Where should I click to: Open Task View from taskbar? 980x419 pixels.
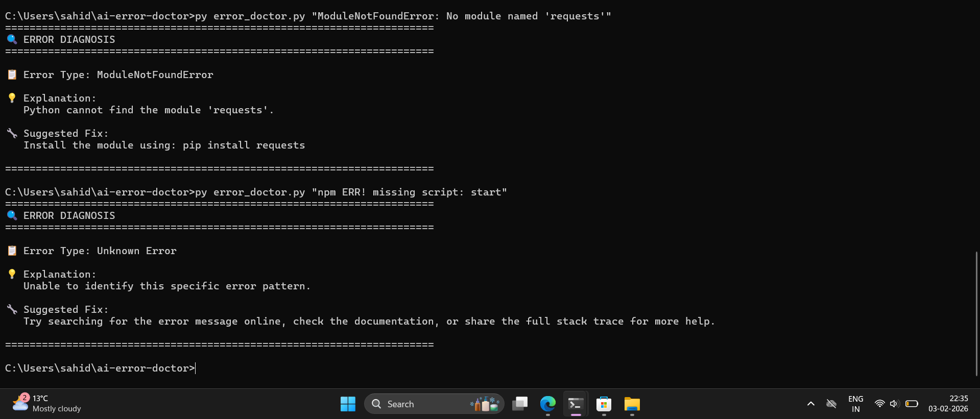[520, 404]
